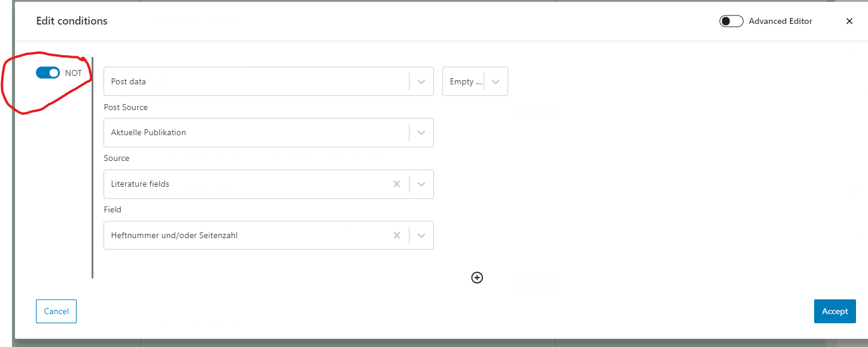Click the Advanced Editor label text
Screen dimensions: 868x347
tap(781, 21)
